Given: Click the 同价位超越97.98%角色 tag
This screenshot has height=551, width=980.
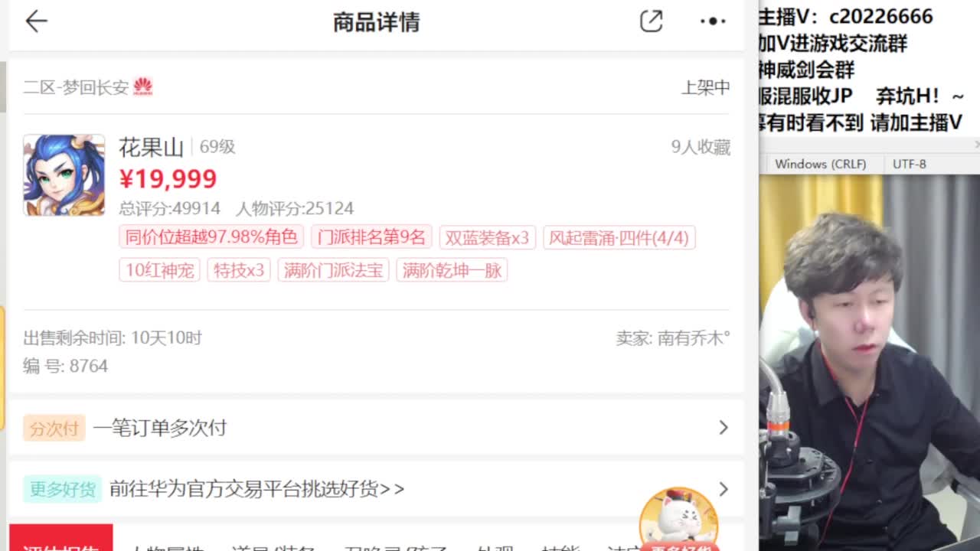Looking at the screenshot, I should (x=211, y=237).
